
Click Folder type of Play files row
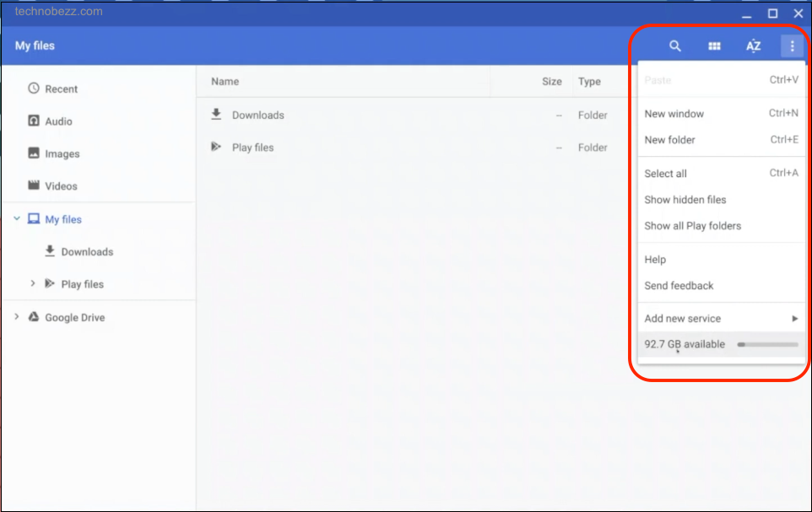tap(593, 148)
